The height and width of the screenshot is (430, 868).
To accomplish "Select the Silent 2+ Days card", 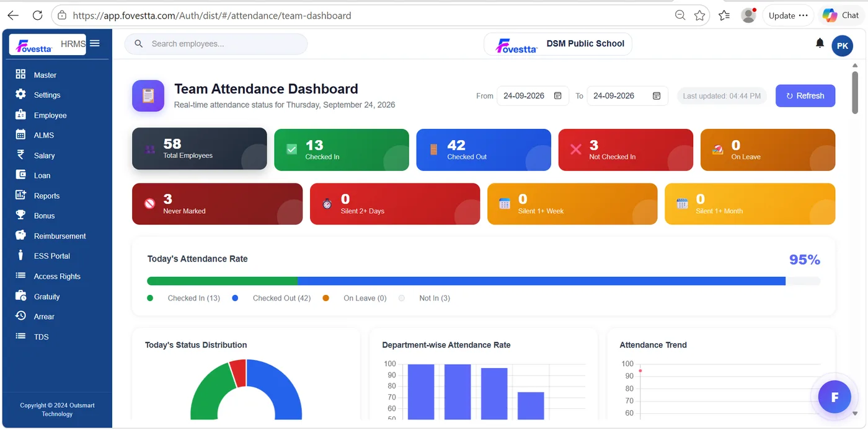I will (395, 204).
